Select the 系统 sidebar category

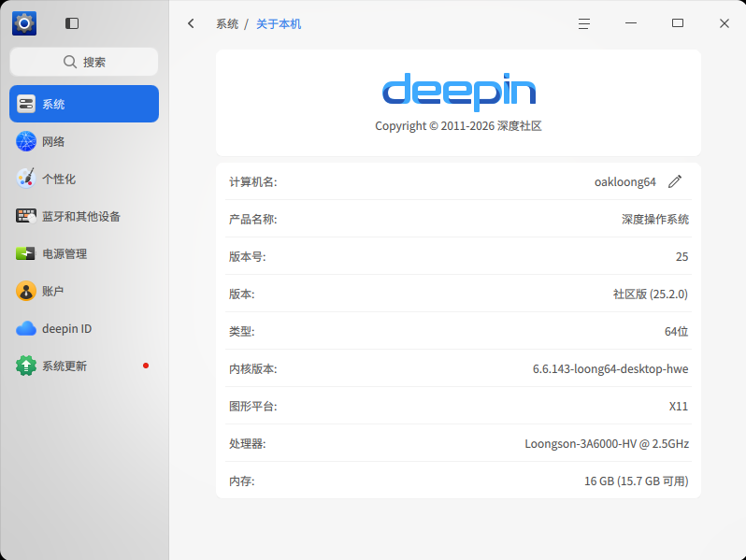(x=84, y=104)
